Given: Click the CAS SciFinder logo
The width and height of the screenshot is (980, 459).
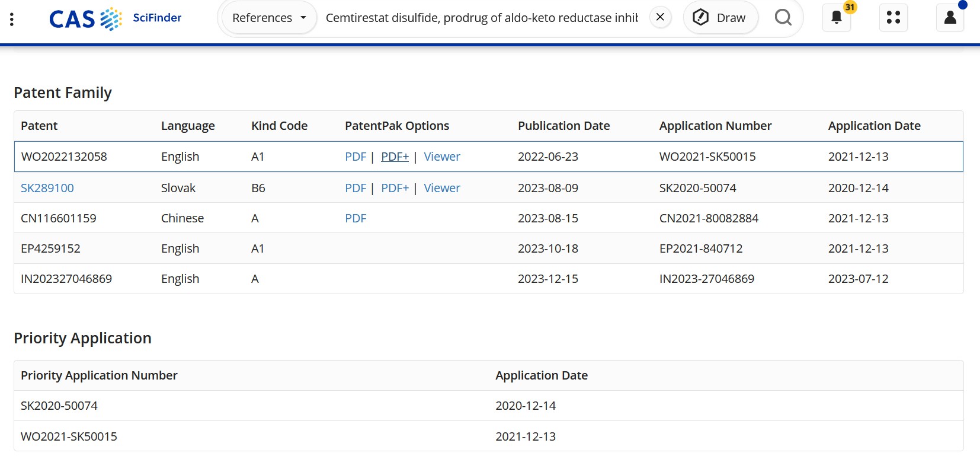Looking at the screenshot, I should tap(116, 18).
